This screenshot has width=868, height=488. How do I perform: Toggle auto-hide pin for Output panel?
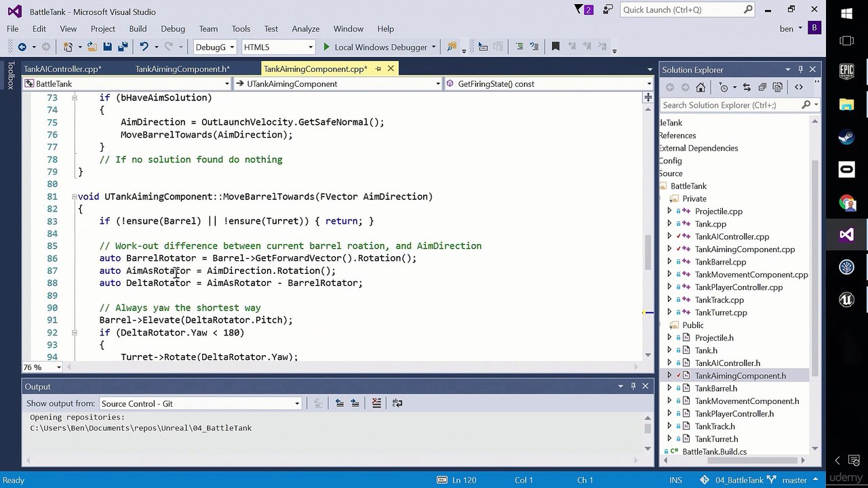pos(633,386)
